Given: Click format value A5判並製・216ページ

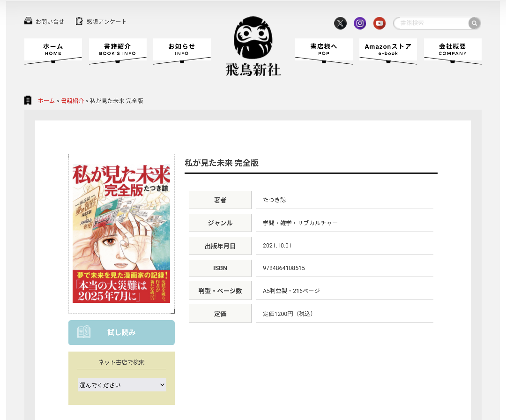Looking at the screenshot, I should click(x=291, y=291).
